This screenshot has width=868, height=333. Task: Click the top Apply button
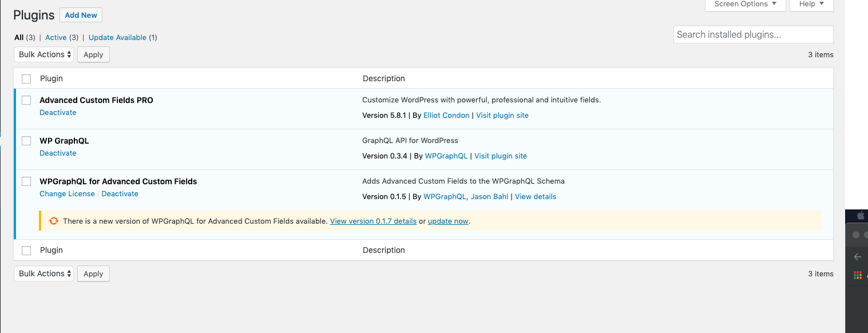[93, 54]
